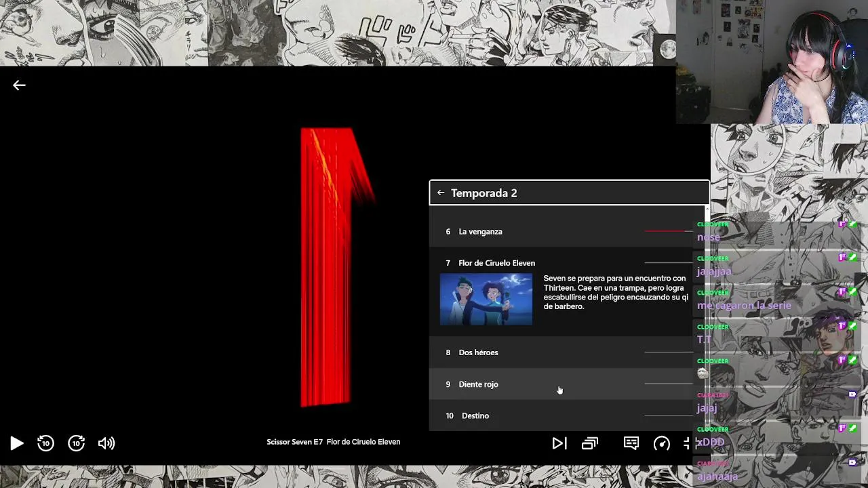Return to seasons list from Temporada 2
868x488 pixels.
[441, 192]
